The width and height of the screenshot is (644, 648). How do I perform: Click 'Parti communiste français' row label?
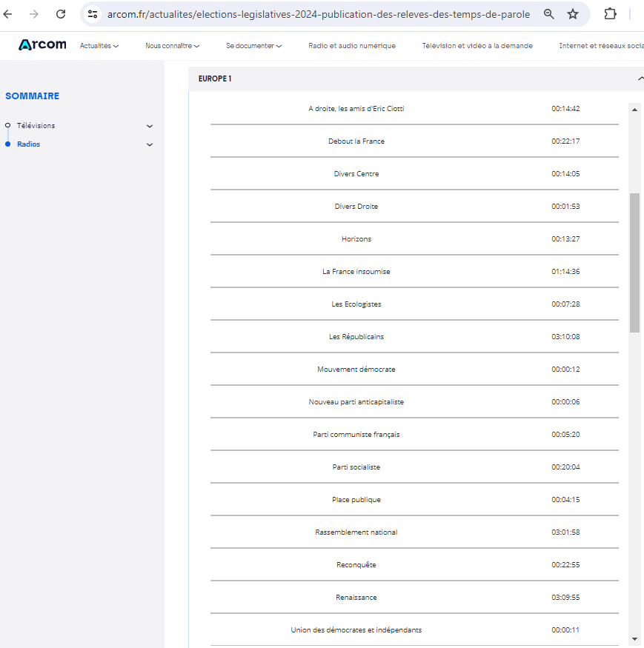click(356, 435)
